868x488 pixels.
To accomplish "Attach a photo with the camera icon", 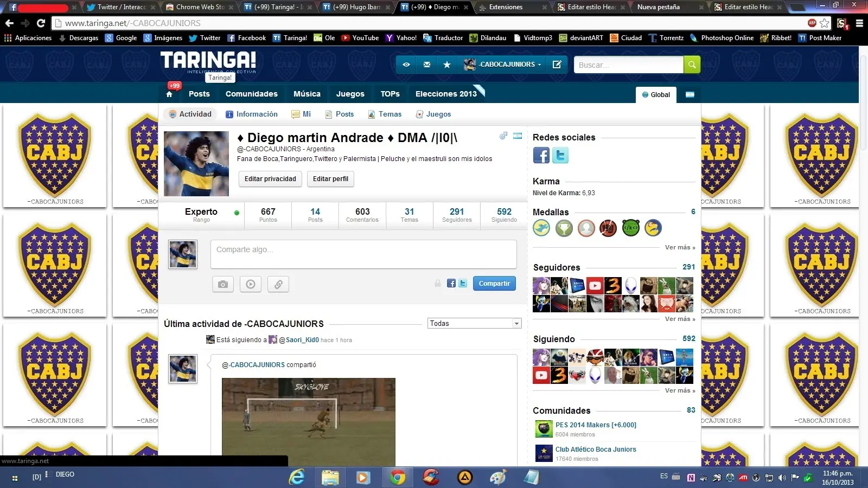I will 223,284.
